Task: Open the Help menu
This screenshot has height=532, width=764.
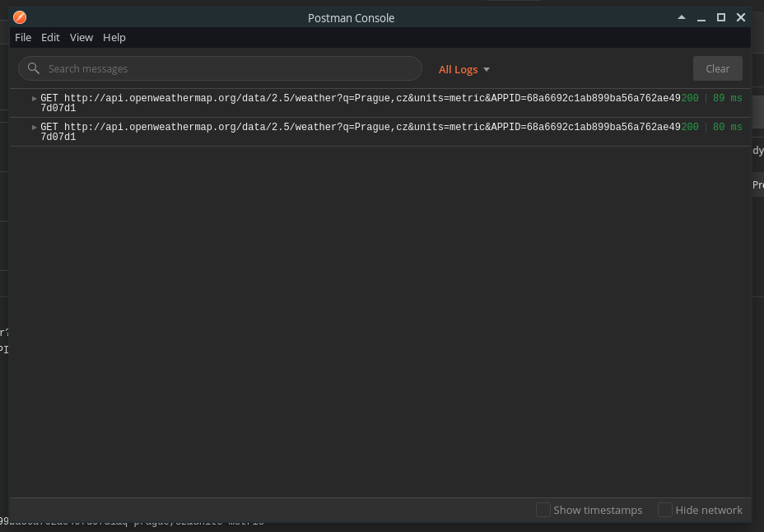Action: click(114, 38)
